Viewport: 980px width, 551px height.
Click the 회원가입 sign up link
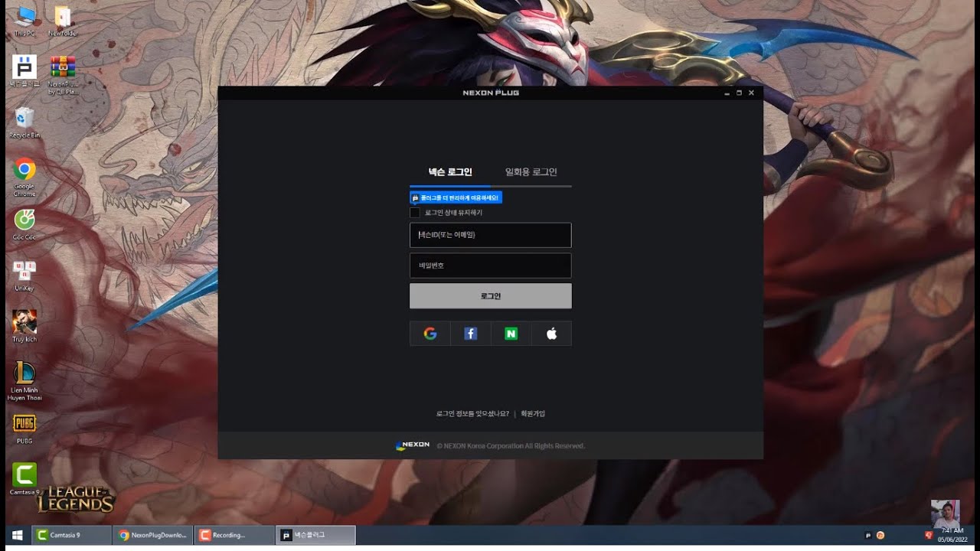[x=533, y=414]
